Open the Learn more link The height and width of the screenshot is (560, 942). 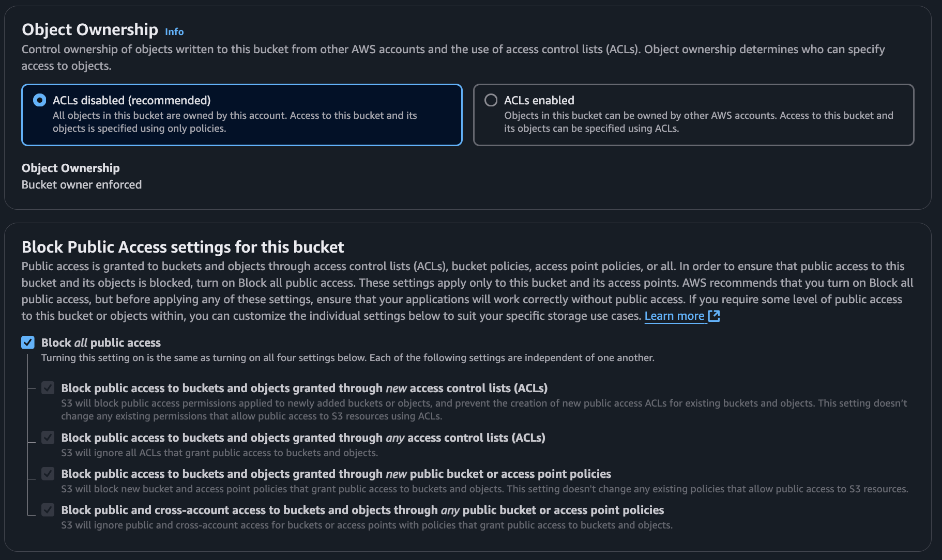(674, 316)
